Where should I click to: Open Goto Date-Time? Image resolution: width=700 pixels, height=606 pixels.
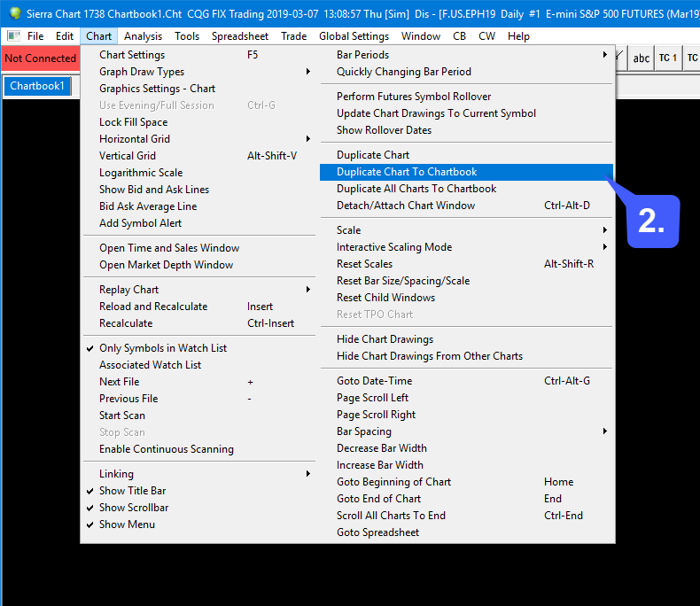[466, 381]
